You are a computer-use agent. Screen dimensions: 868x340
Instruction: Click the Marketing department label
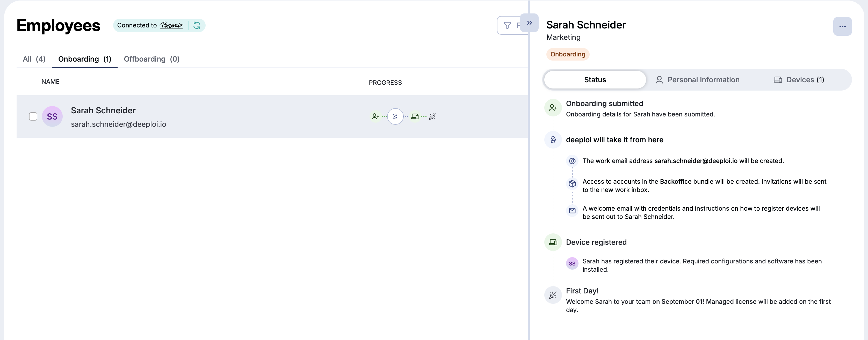[563, 37]
